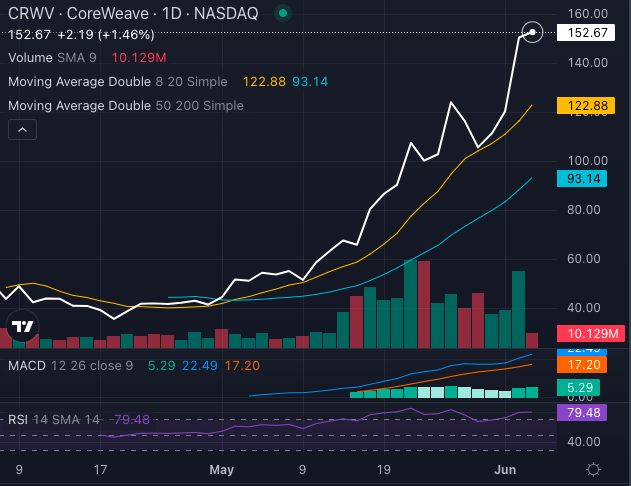Select the CRWV CoreWeave symbol title
Screen dimensions: 631x486
(x=133, y=13)
